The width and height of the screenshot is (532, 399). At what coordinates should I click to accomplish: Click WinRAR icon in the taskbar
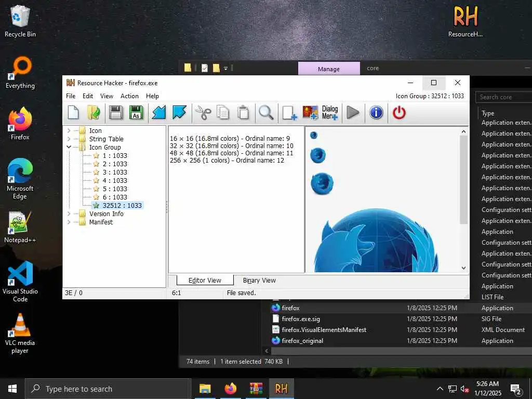click(x=256, y=389)
